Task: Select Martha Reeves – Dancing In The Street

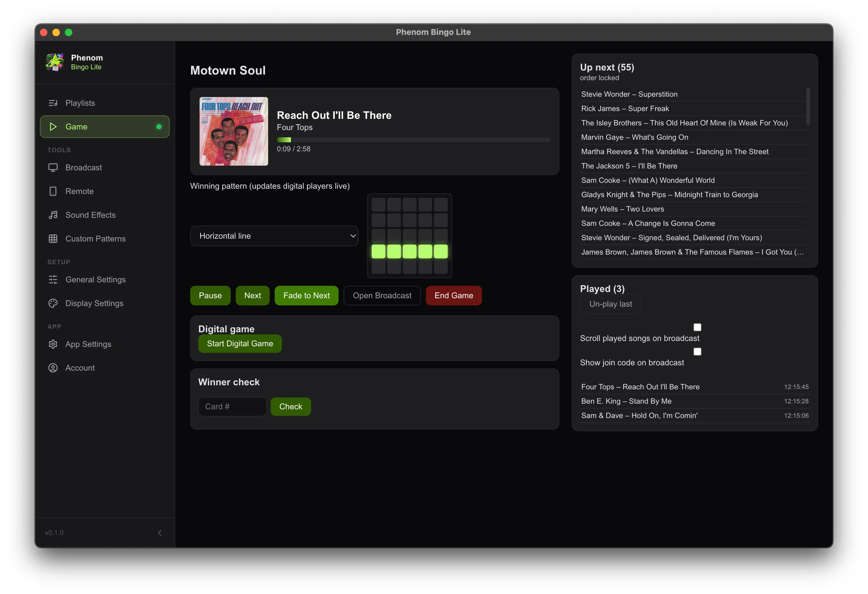Action: [693, 152]
